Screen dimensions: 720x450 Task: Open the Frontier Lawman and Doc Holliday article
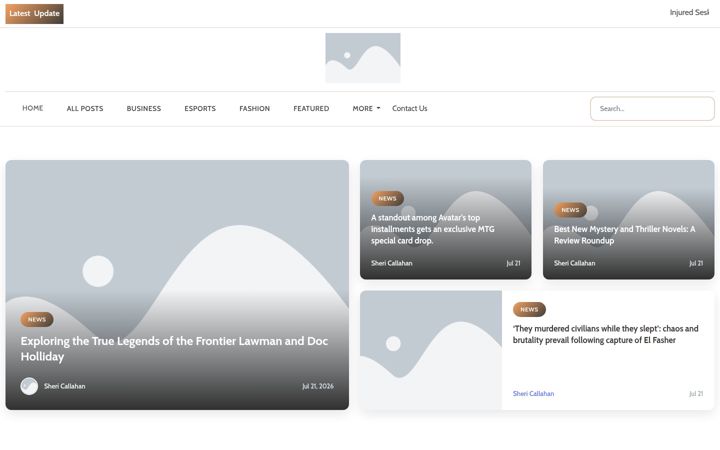click(174, 349)
